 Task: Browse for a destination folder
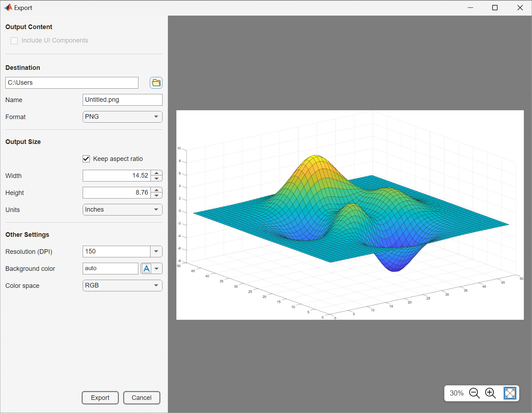pyautogui.click(x=156, y=83)
